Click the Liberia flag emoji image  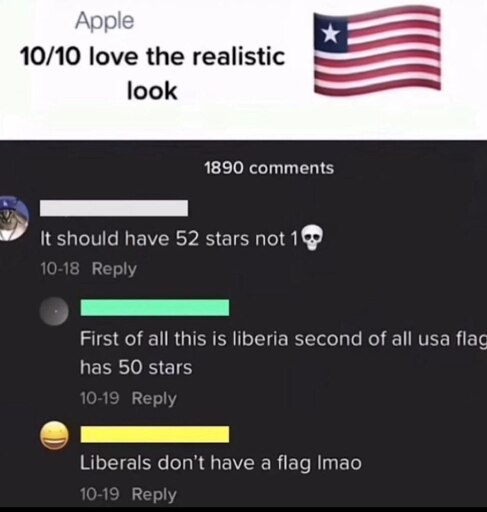pyautogui.click(x=377, y=51)
